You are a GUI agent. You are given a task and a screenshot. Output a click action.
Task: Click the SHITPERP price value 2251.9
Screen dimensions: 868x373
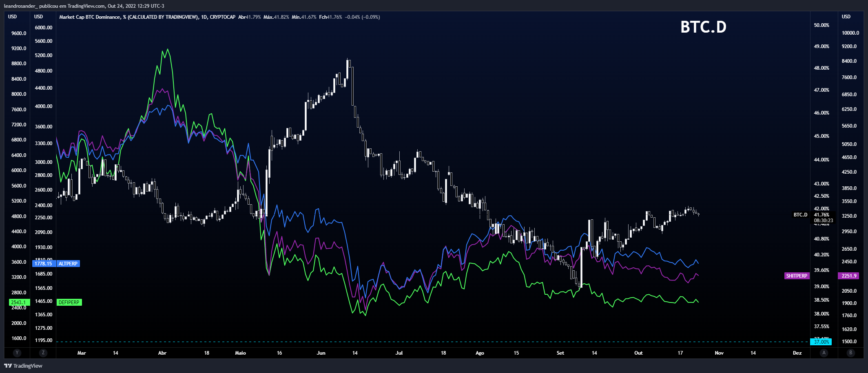coord(849,276)
